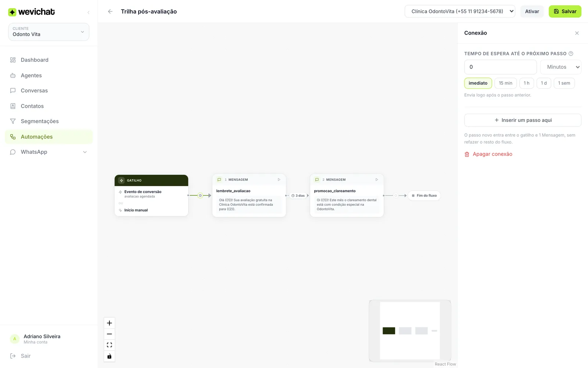588x368 pixels.
Task: Select the imediato preset
Action: (x=478, y=83)
